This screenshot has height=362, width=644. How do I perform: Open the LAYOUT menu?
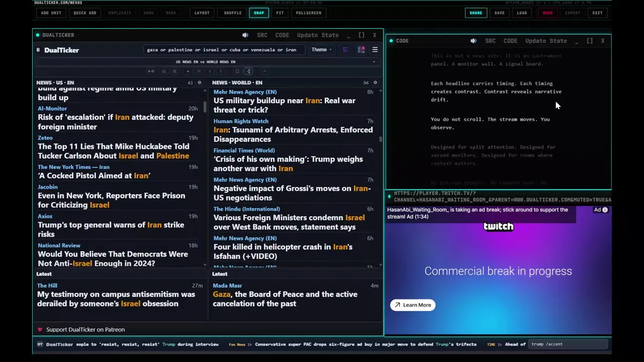click(x=202, y=13)
